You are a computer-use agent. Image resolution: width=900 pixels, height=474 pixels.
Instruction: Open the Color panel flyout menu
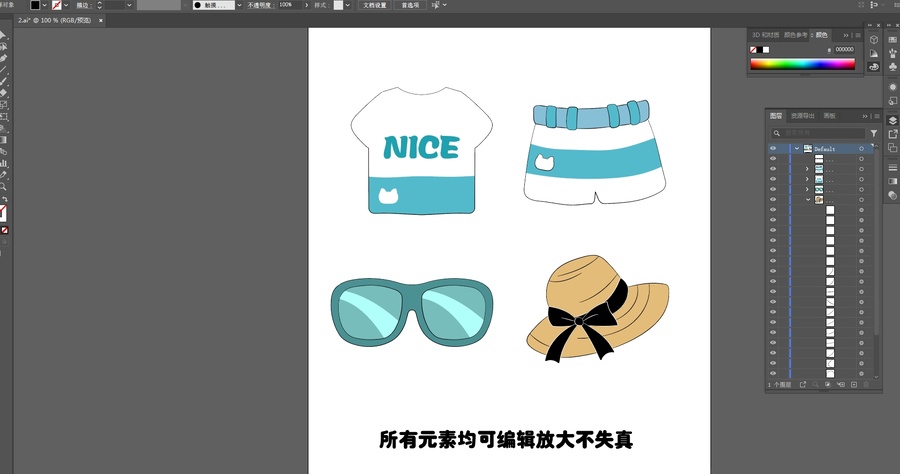pos(858,36)
